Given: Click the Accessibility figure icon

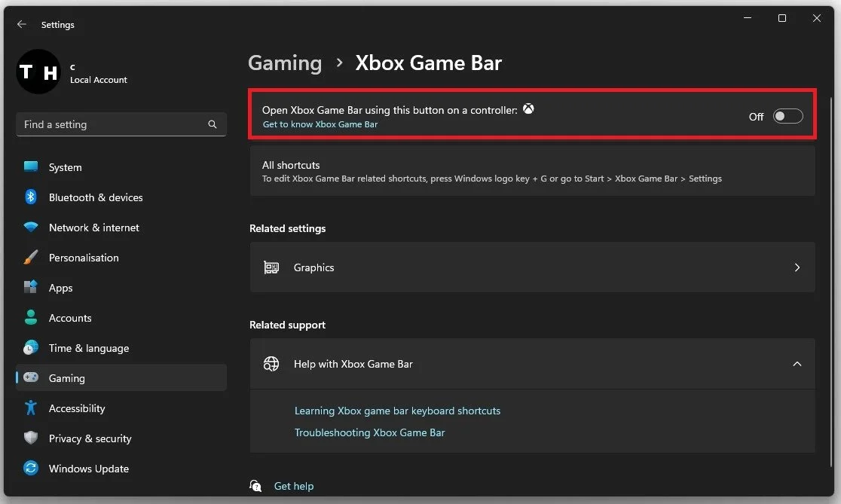Looking at the screenshot, I should pyautogui.click(x=31, y=408).
